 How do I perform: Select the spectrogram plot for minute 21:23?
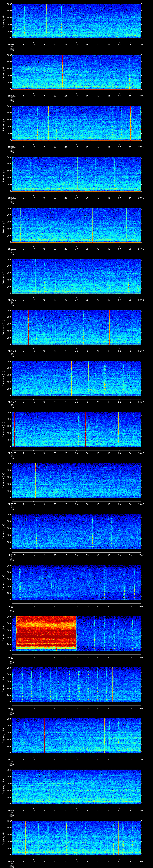[x=76, y=378]
